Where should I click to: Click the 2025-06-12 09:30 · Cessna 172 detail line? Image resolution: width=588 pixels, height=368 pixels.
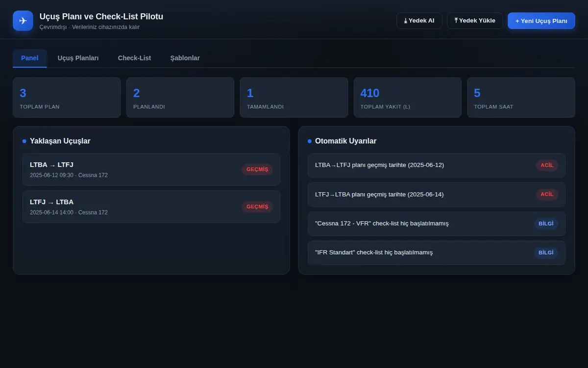click(69, 175)
